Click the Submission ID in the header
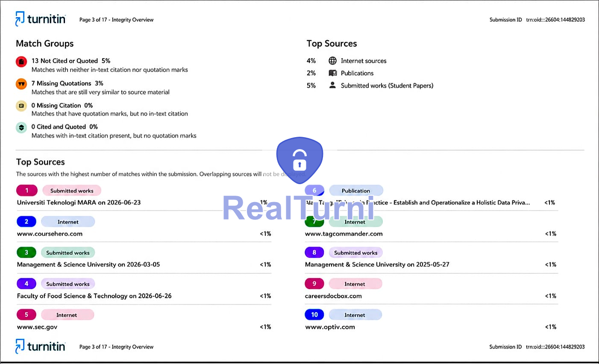The width and height of the screenshot is (599, 364). click(x=537, y=20)
